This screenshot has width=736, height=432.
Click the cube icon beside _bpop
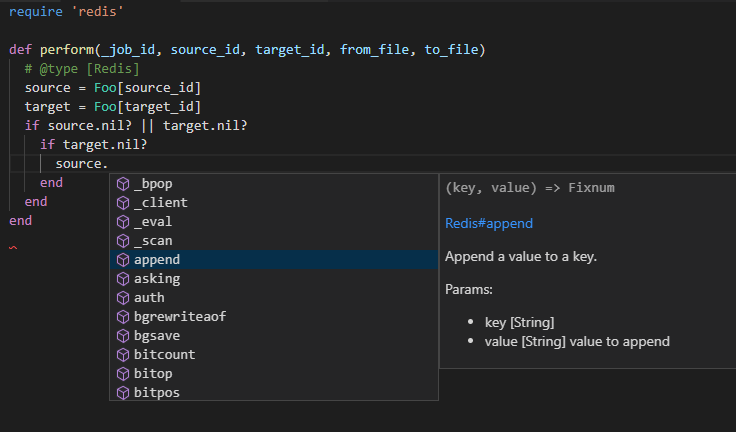pyautogui.click(x=123, y=184)
